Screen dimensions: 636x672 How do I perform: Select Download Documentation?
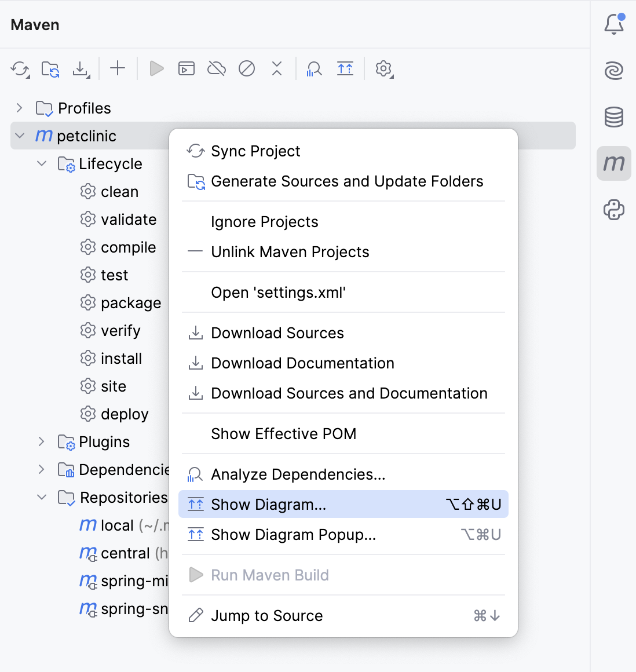[x=302, y=363]
